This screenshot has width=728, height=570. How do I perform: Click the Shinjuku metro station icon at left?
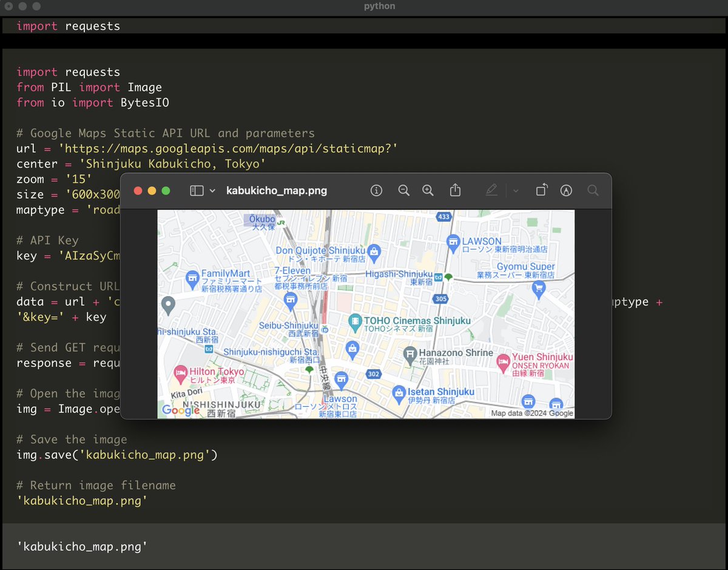(x=209, y=349)
